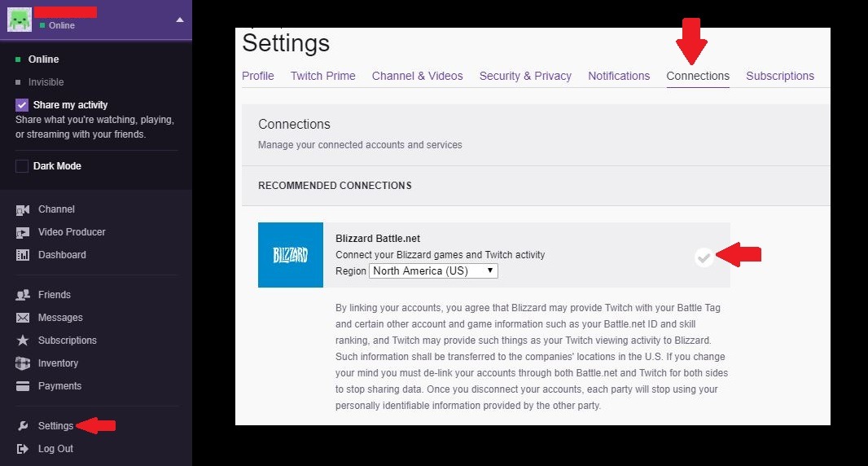The width and height of the screenshot is (868, 466).
Task: Click Log Out in the sidebar
Action: click(x=55, y=449)
